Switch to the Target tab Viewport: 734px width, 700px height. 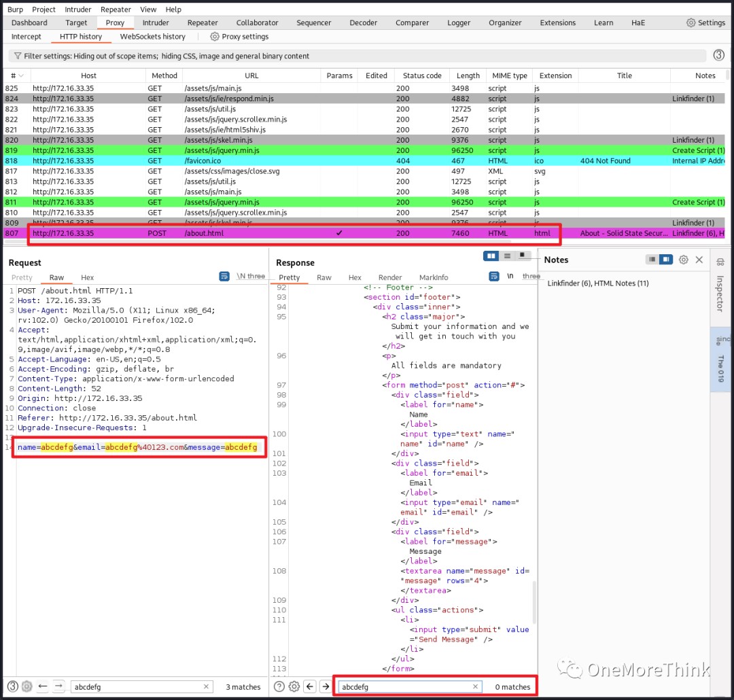pyautogui.click(x=76, y=22)
